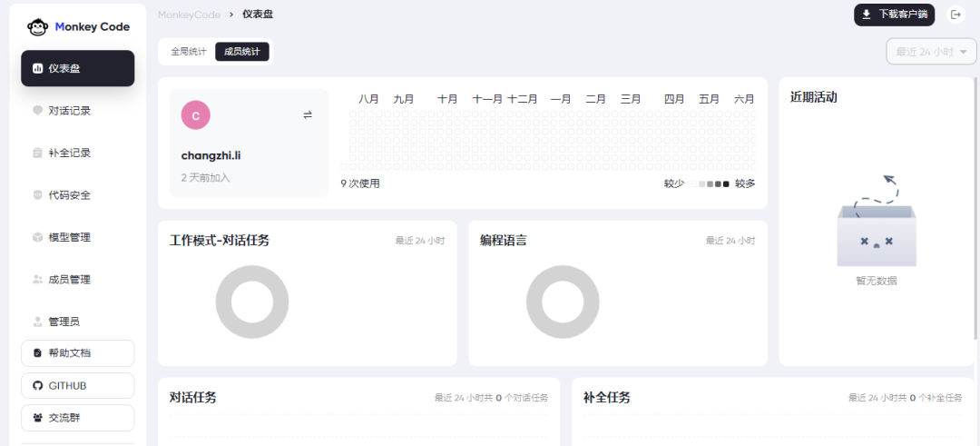Click the 9 次使用 usage count
This screenshot has height=446, width=980.
click(x=360, y=183)
